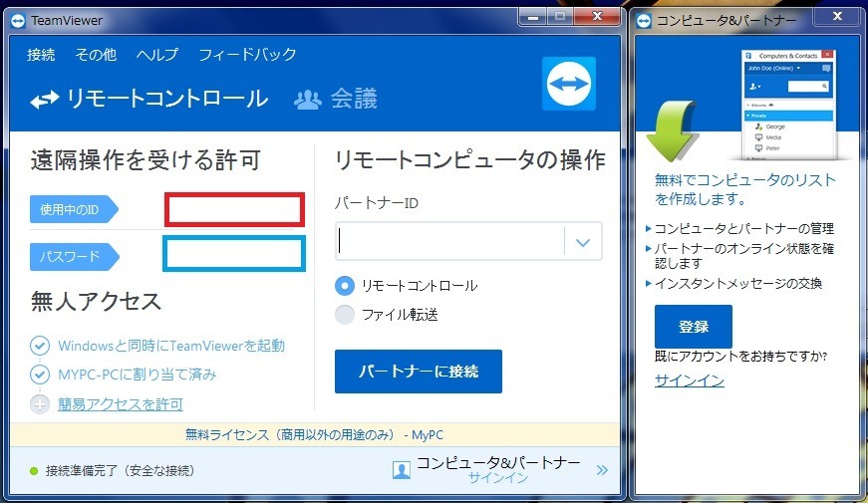
Task: Click the サインイン link in the partner window
Action: pos(690,380)
